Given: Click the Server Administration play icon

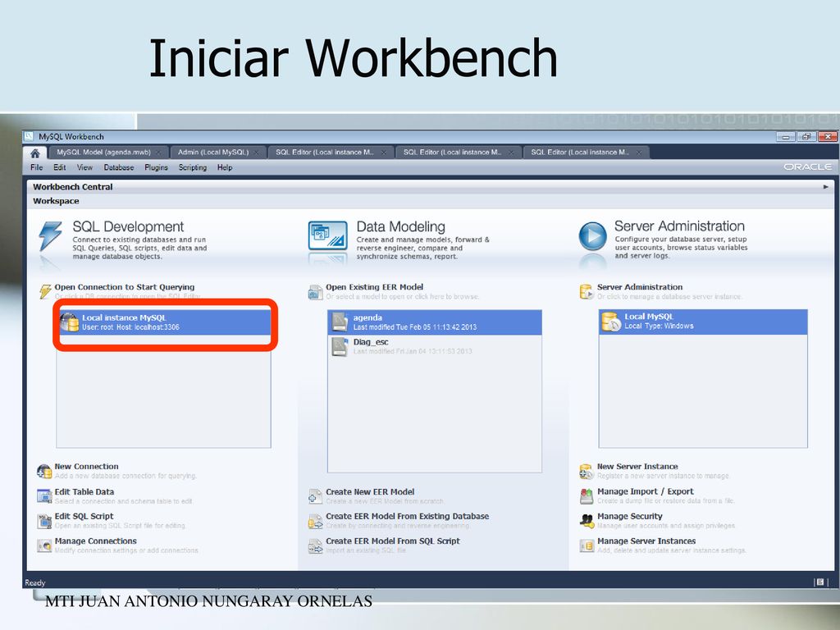Looking at the screenshot, I should (592, 236).
